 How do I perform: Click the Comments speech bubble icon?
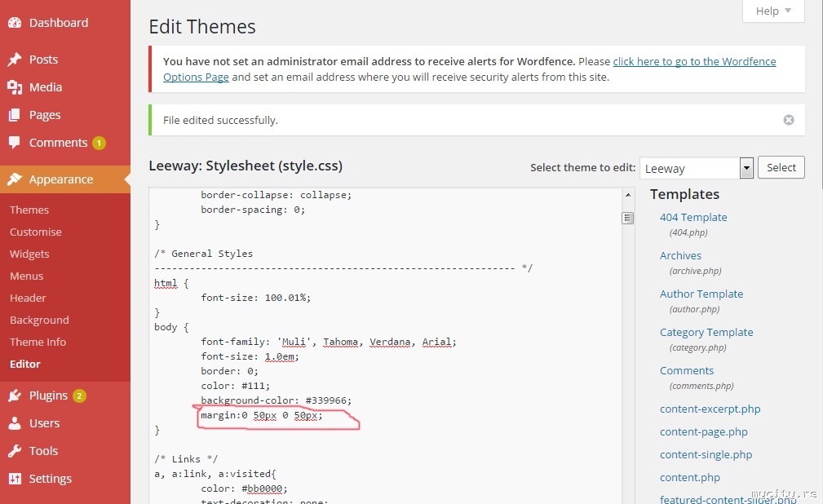pyautogui.click(x=15, y=143)
